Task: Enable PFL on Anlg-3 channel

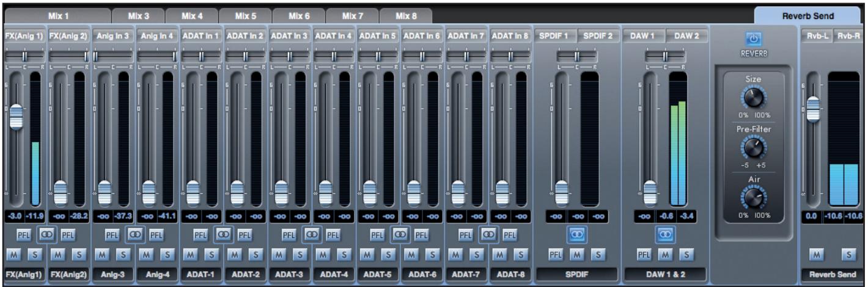Action: coord(112,234)
